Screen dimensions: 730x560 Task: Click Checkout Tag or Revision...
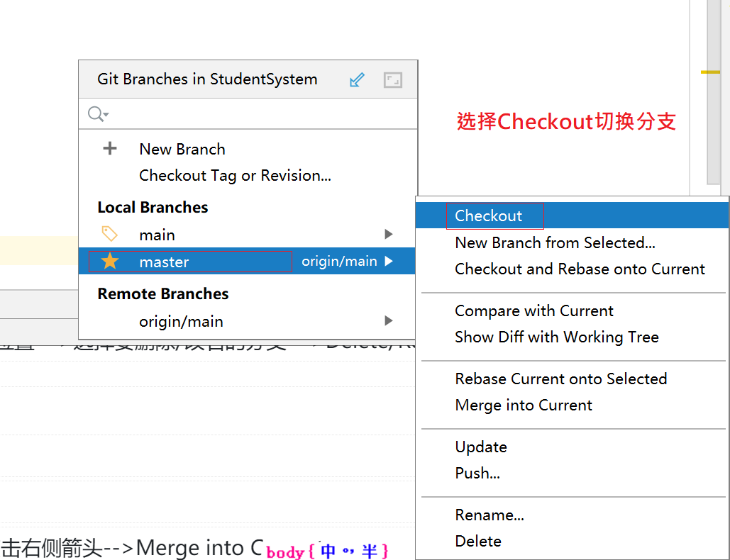235,176
